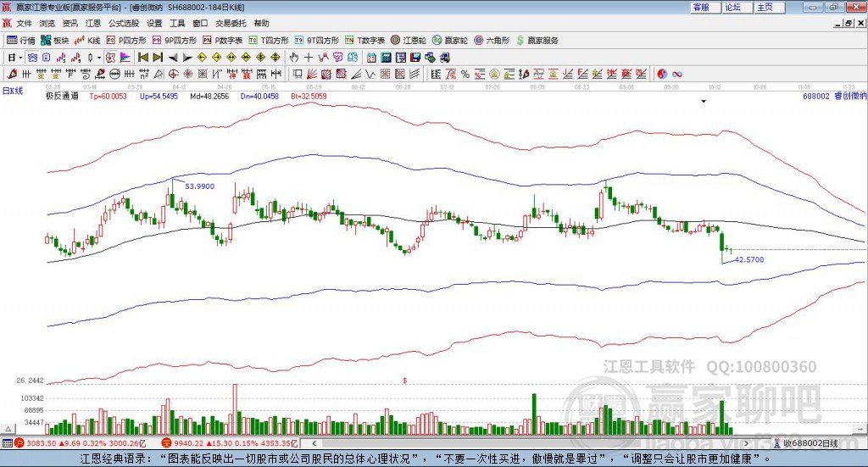Click the small triangle button left of volume
The width and height of the screenshot is (868, 467).
tap(8, 429)
